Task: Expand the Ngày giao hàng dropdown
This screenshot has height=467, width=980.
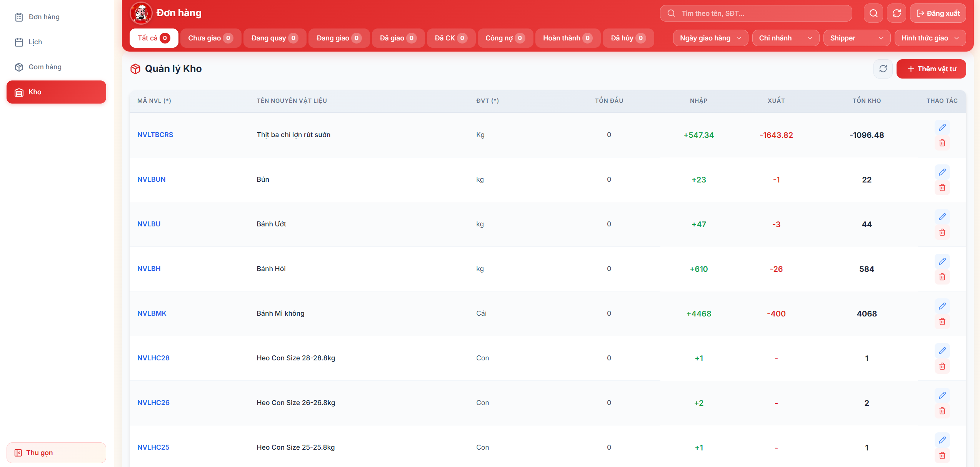Action: click(x=710, y=38)
